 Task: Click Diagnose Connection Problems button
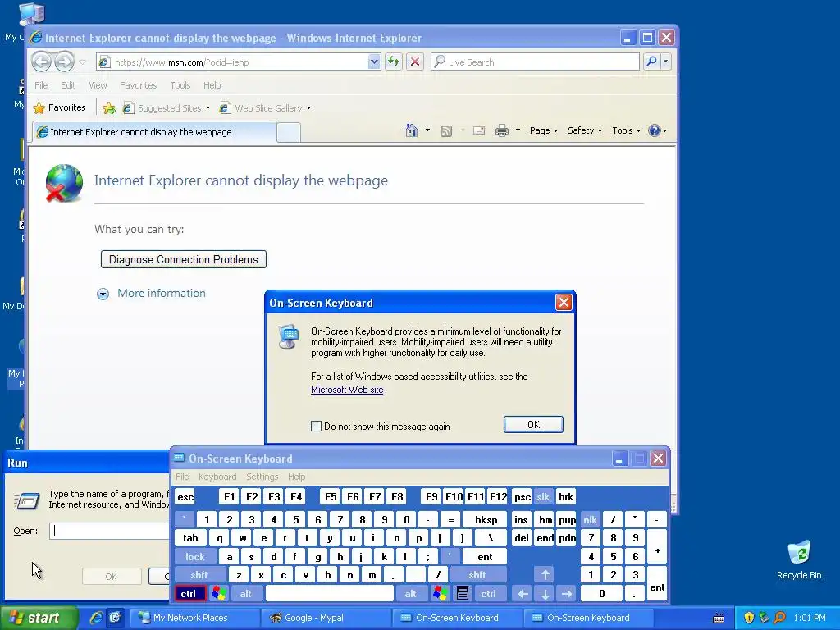184,259
